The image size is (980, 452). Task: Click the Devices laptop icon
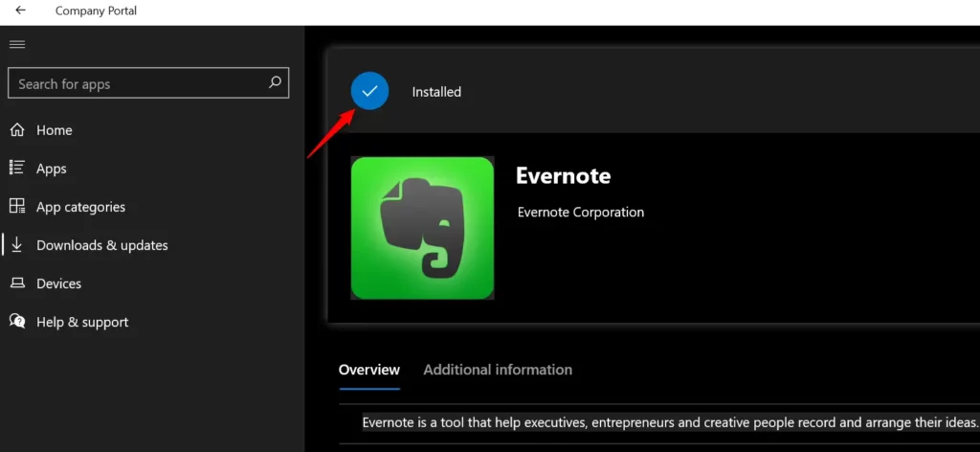click(17, 283)
